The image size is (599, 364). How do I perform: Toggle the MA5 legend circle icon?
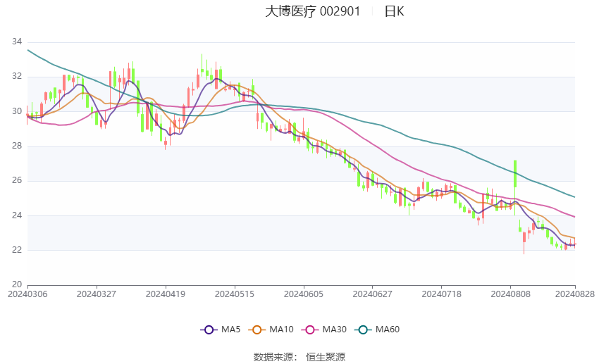(209, 330)
